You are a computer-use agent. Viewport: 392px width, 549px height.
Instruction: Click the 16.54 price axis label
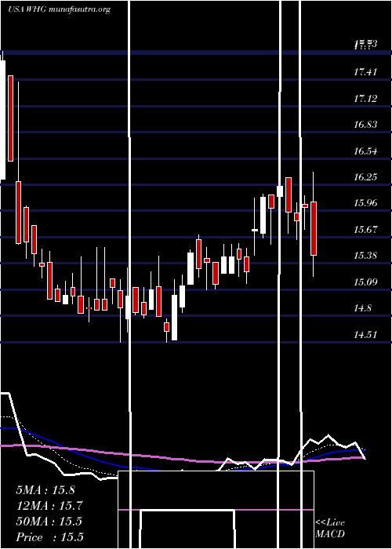365,151
